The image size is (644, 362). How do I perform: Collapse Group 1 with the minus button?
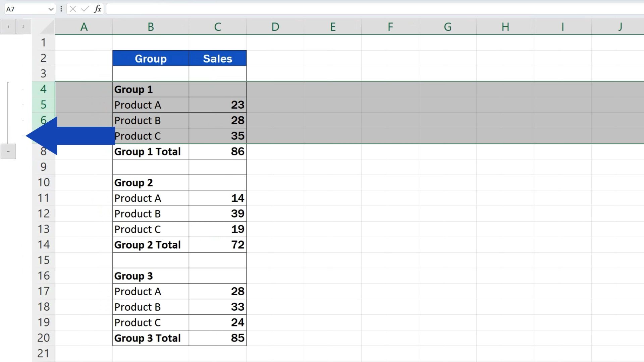[8, 152]
